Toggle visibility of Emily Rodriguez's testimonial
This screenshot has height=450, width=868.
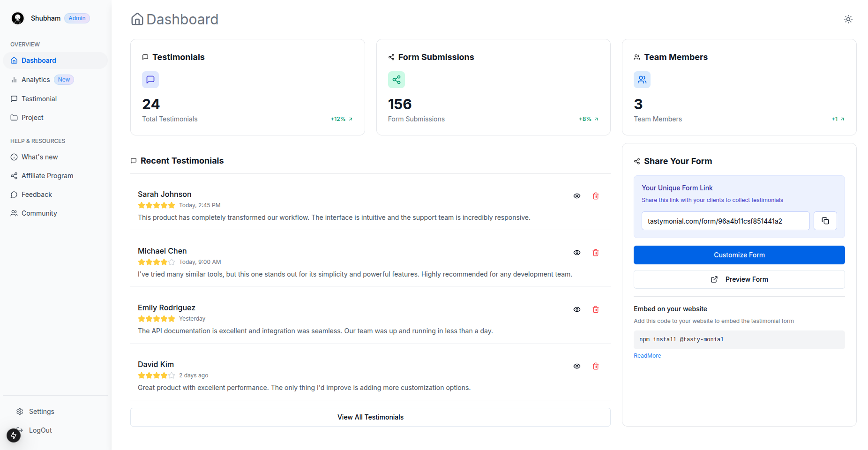(576, 309)
